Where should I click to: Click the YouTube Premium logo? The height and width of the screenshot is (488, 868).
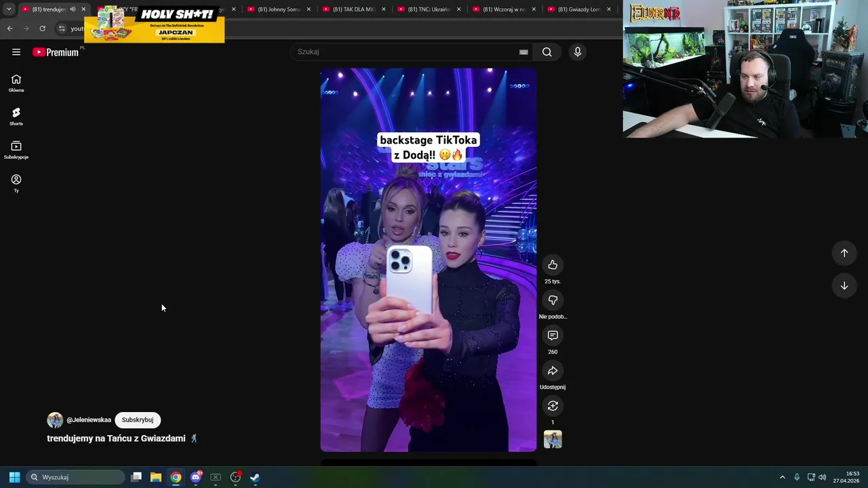click(56, 52)
